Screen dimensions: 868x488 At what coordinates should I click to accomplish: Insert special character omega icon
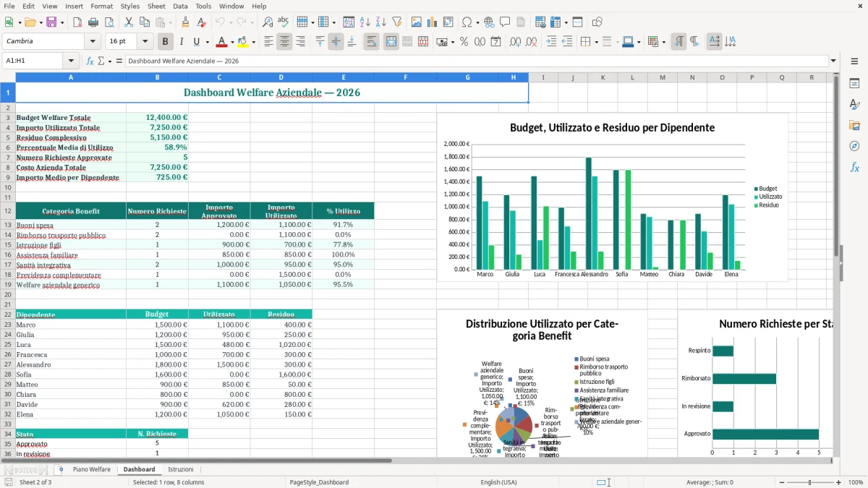pos(467,22)
